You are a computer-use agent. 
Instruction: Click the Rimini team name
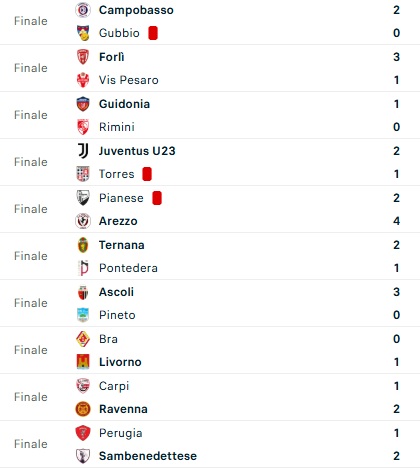(x=117, y=127)
